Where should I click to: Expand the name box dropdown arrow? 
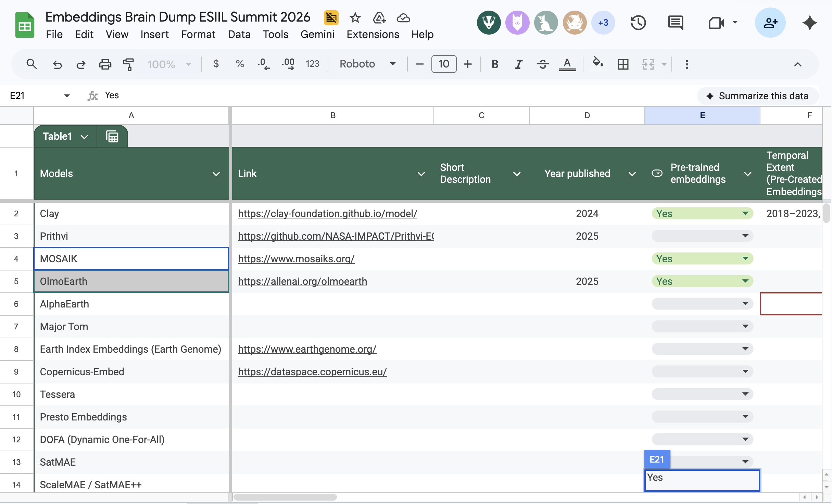pos(67,96)
